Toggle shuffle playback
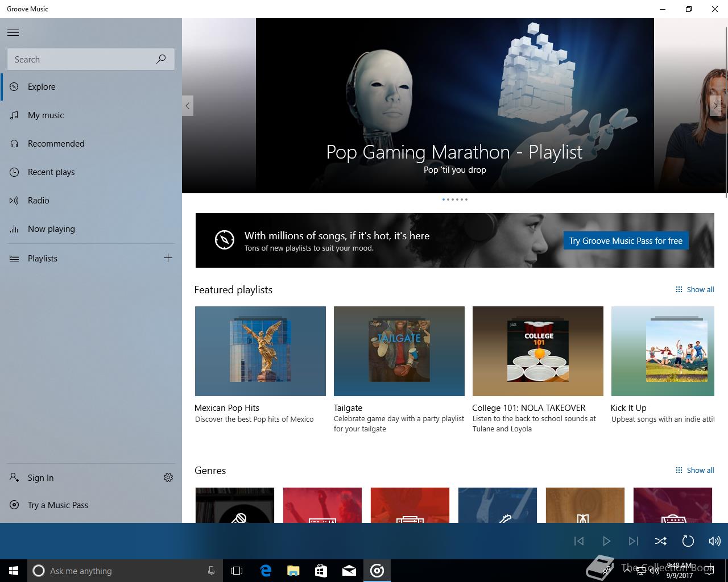 coord(661,541)
